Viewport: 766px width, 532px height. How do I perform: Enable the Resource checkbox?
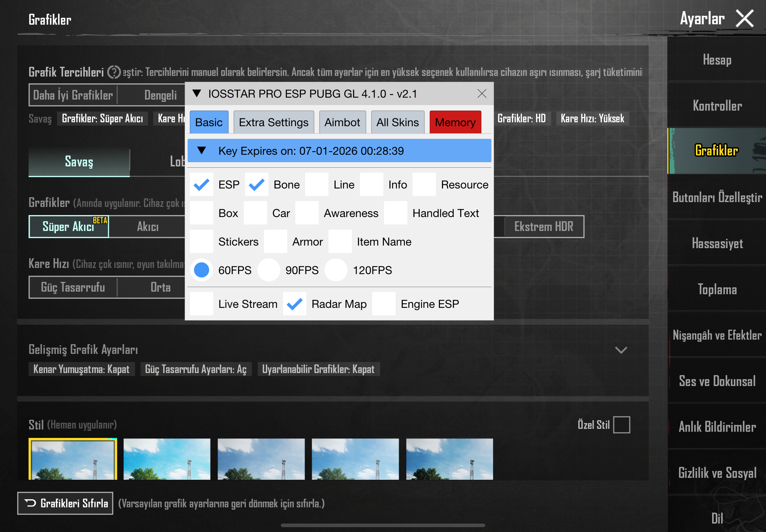click(x=424, y=184)
